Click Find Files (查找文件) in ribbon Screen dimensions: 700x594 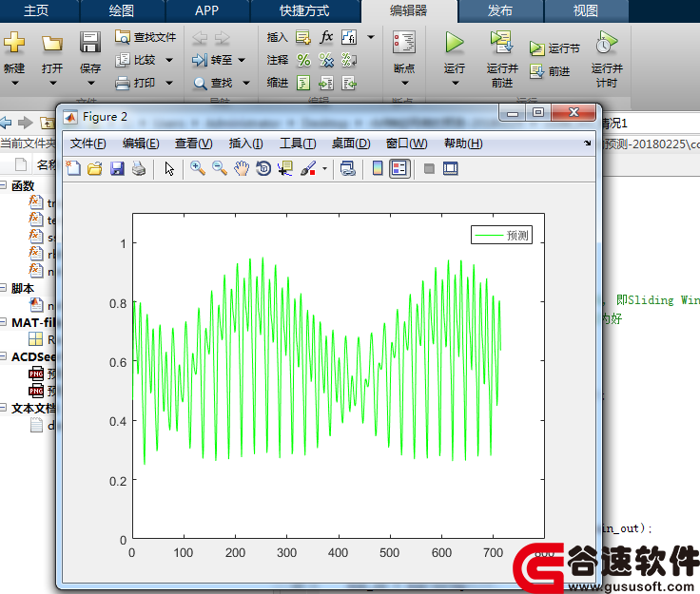[146, 37]
